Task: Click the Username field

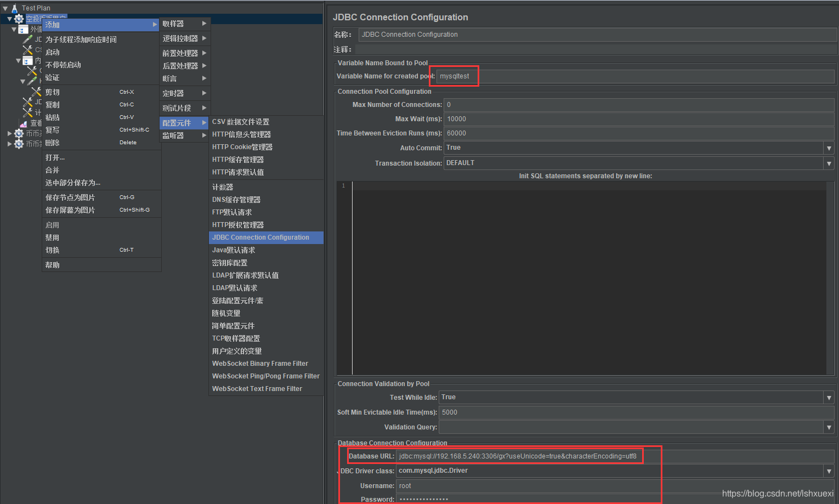Action: pyautogui.click(x=615, y=486)
